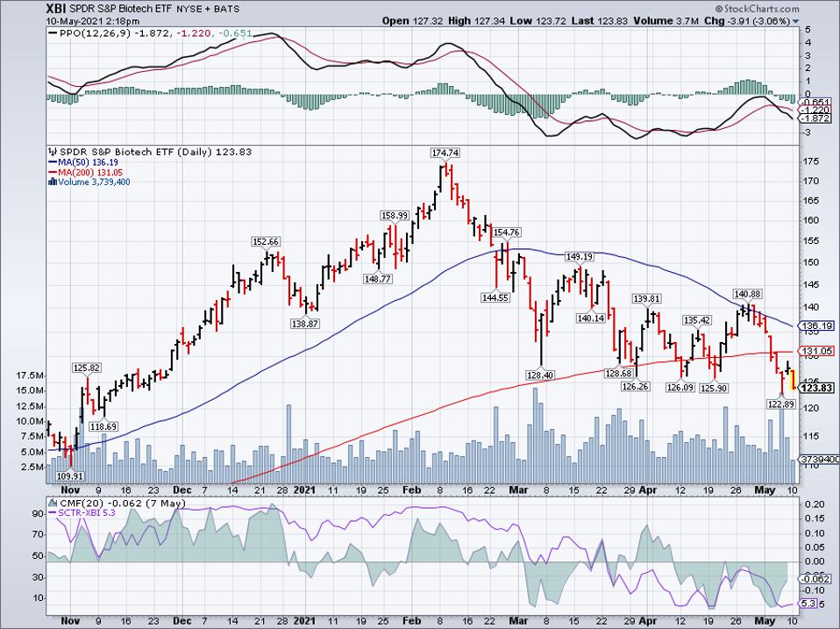Click the -0.062 CMF axis tag

[x=816, y=579]
